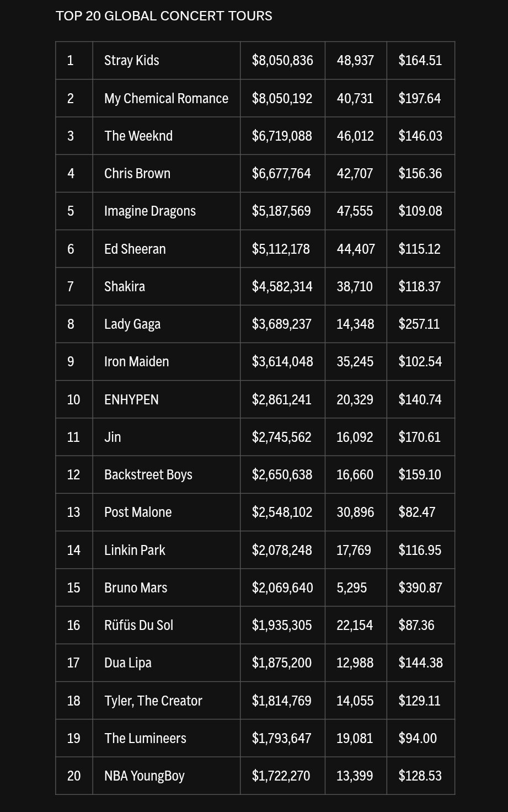This screenshot has width=508, height=812.
Task: Click My Chemical Romance in the table
Action: coord(166,98)
